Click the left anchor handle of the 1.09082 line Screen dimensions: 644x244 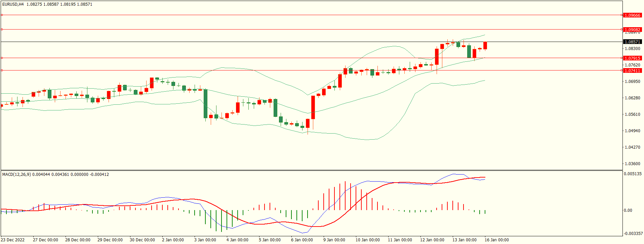click(x=2, y=30)
